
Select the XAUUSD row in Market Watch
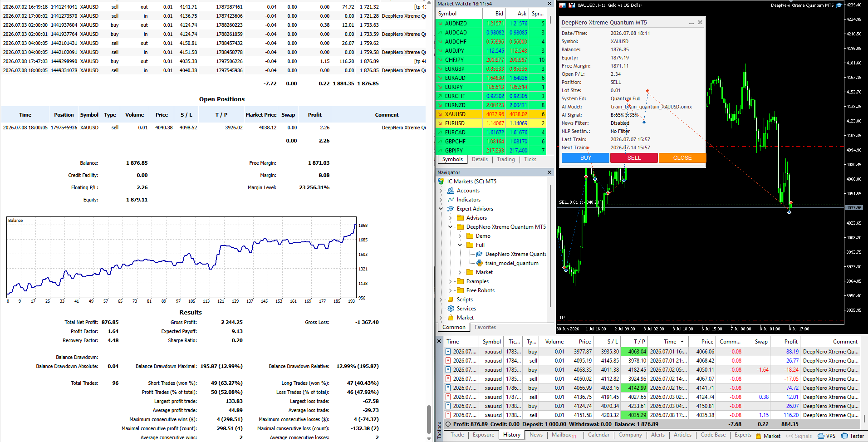click(491, 114)
